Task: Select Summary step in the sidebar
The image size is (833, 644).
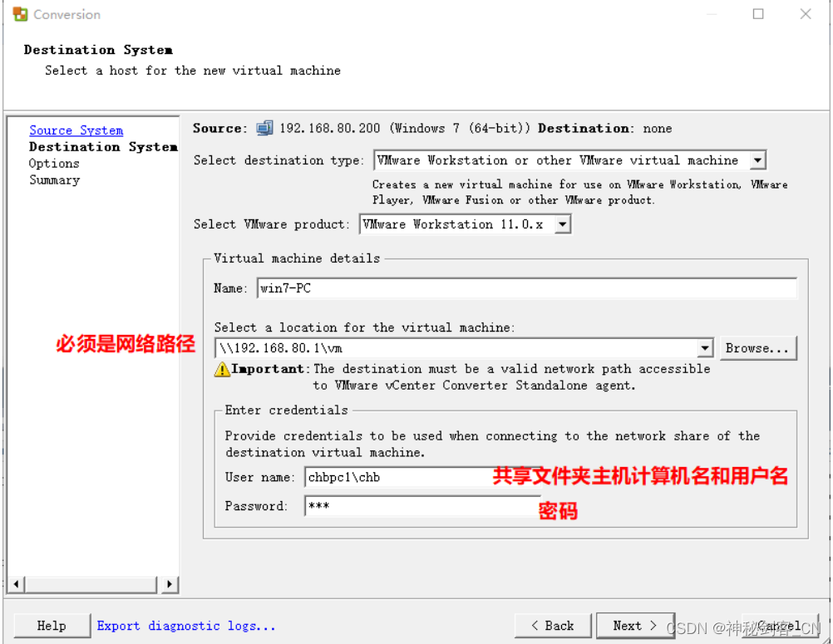Action: tap(55, 180)
